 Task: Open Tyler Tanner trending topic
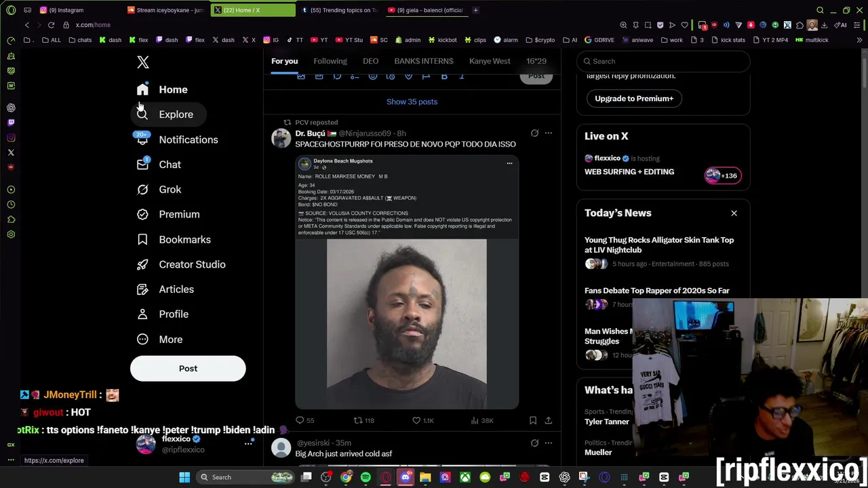tap(607, 422)
